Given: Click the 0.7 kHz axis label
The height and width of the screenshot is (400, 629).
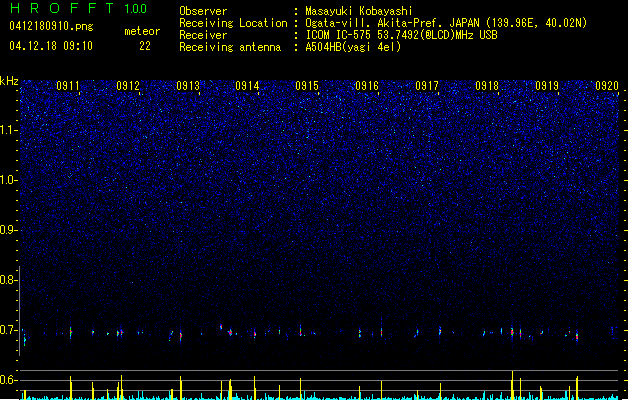Looking at the screenshot, I should (x=9, y=330).
